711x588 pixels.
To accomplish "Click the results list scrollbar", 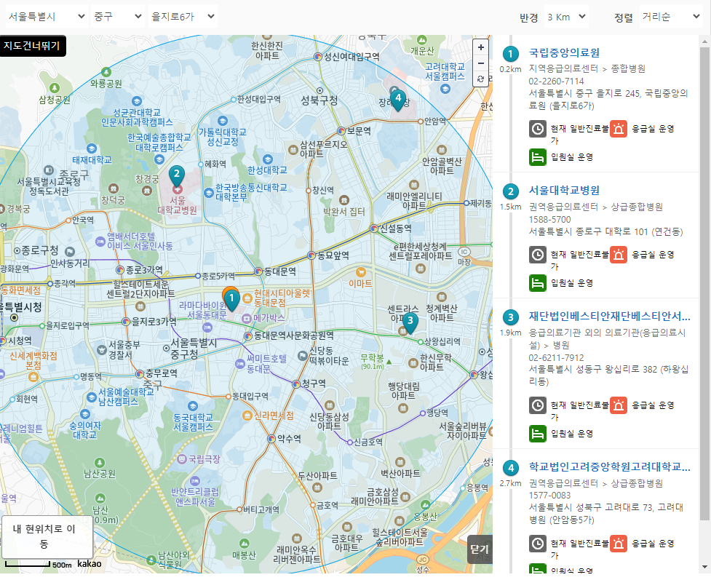I will pyautogui.click(x=704, y=283).
